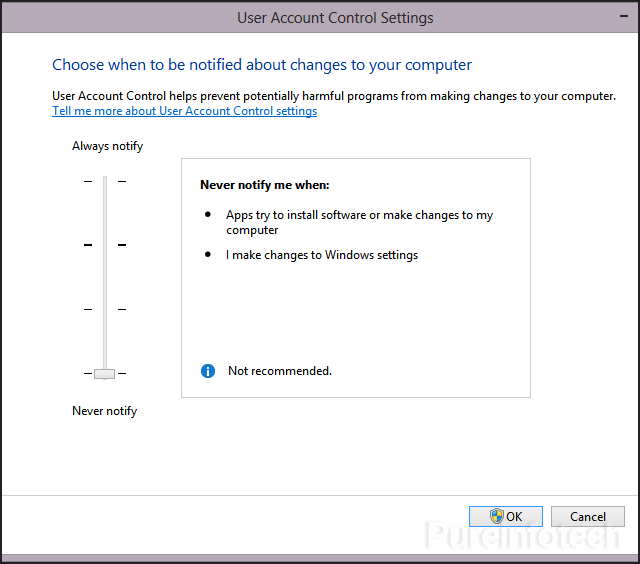Screen dimensions: 640x564
Task: Minimize the User Account Control Settings window
Action: click(x=624, y=16)
